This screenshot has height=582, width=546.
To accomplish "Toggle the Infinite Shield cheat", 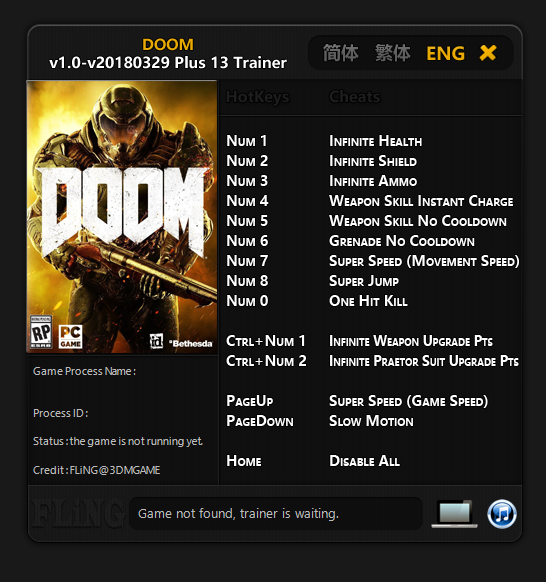I will tap(373, 161).
